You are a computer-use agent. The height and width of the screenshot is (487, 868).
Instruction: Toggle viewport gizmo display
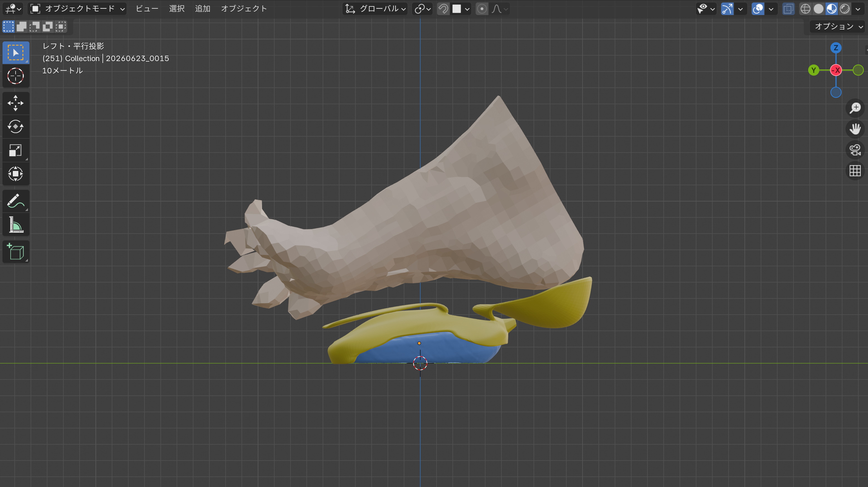point(727,9)
